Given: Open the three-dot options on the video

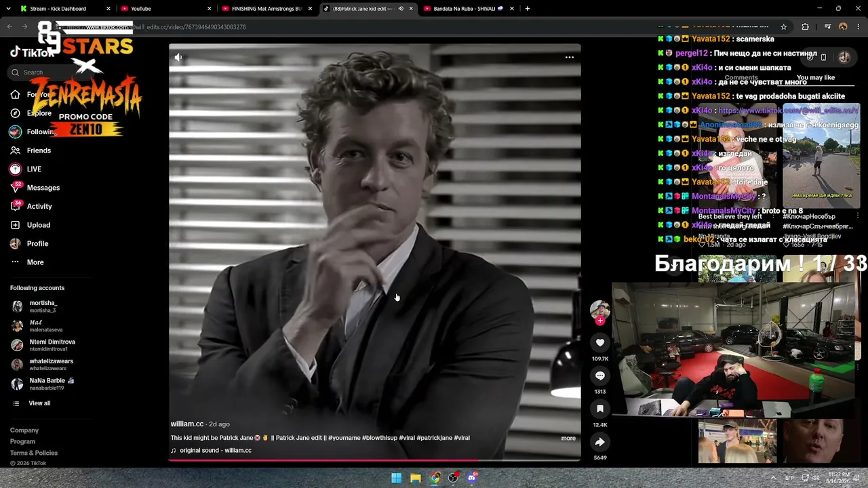Looking at the screenshot, I should [x=570, y=58].
